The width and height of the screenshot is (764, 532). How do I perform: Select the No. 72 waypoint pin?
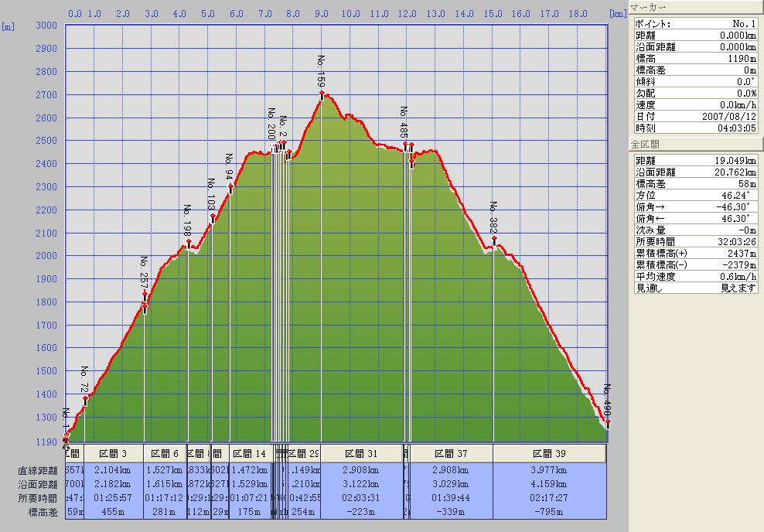(85, 399)
